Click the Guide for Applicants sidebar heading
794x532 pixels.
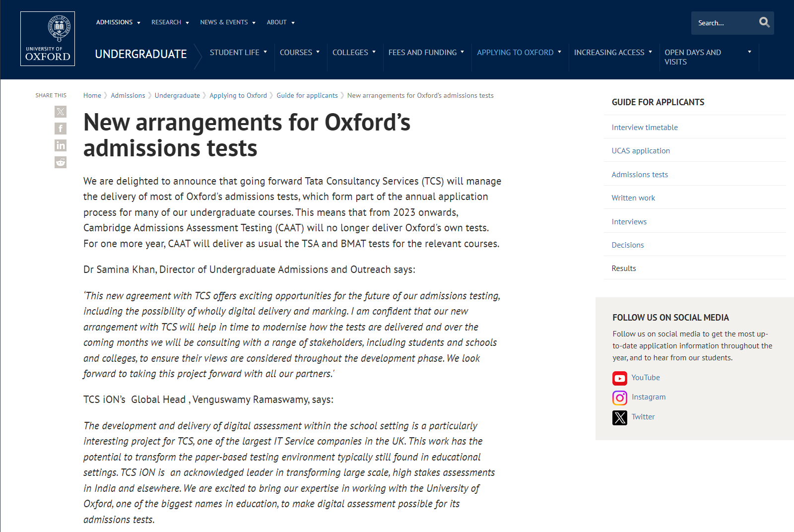point(658,102)
